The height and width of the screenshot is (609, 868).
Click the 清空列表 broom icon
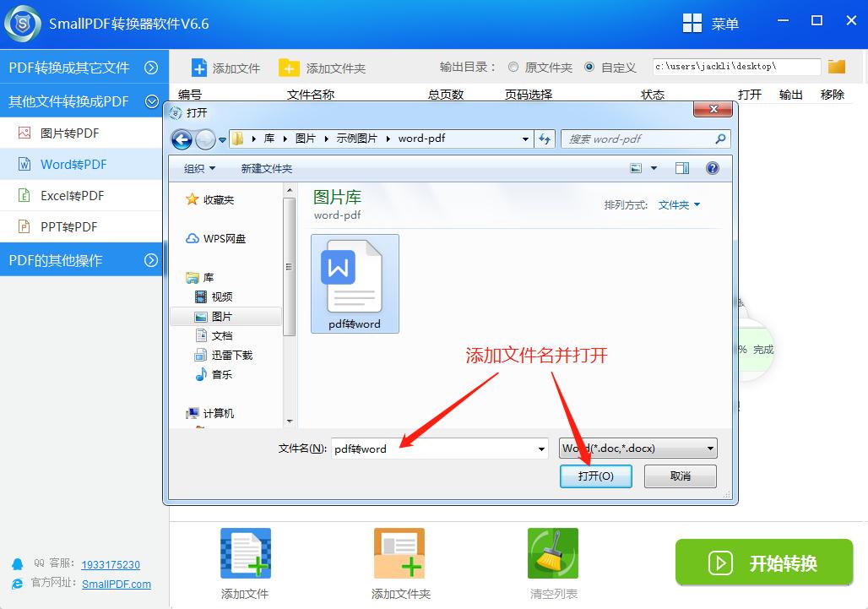[x=552, y=553]
